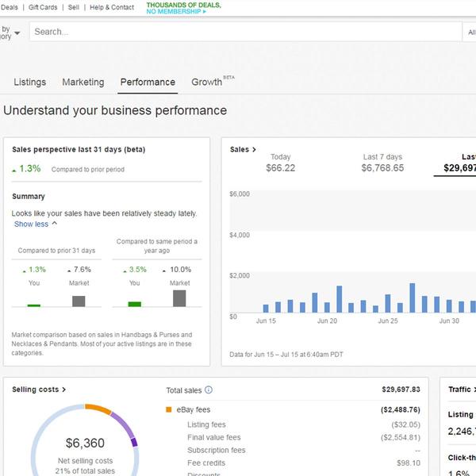Screen dimensions: 476x476
Task: Collapse summary with Show less chevron
Action: point(55,224)
